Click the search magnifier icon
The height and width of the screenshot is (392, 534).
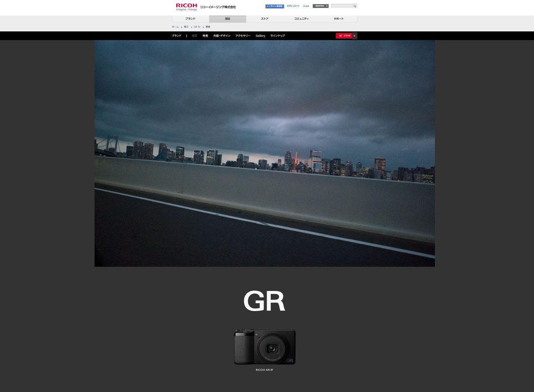(355, 6)
